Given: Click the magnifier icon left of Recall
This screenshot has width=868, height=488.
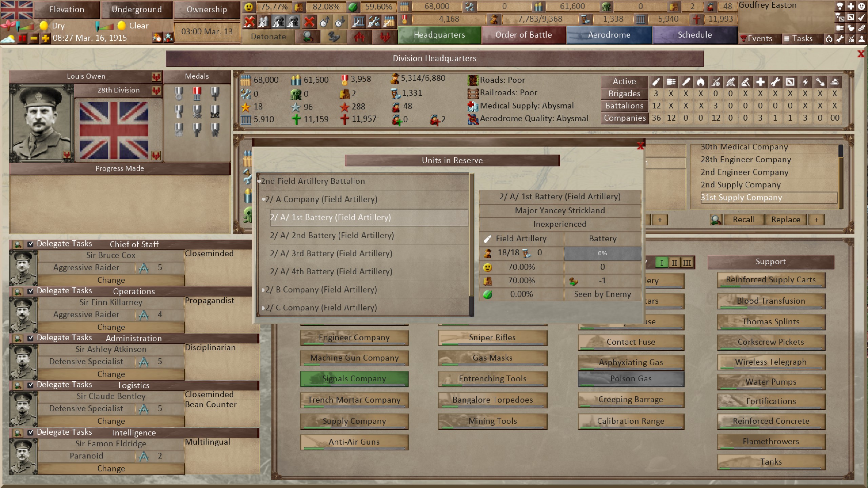Looking at the screenshot, I should [715, 220].
